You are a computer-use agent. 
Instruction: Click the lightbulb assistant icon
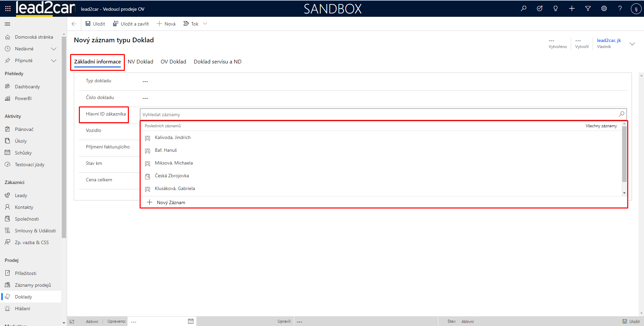(x=555, y=9)
